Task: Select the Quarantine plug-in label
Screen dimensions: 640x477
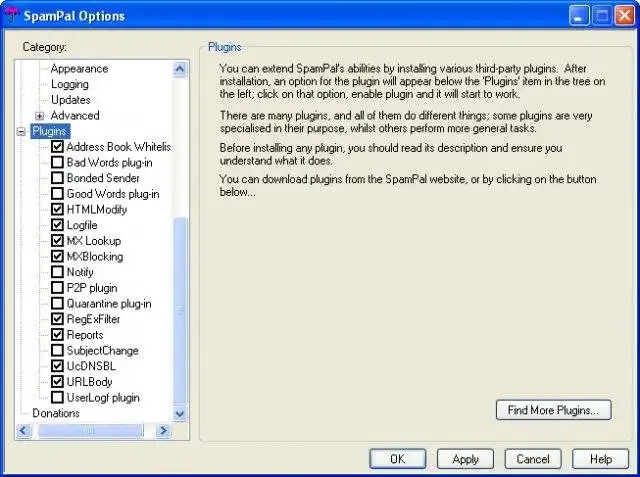Action: point(109,304)
